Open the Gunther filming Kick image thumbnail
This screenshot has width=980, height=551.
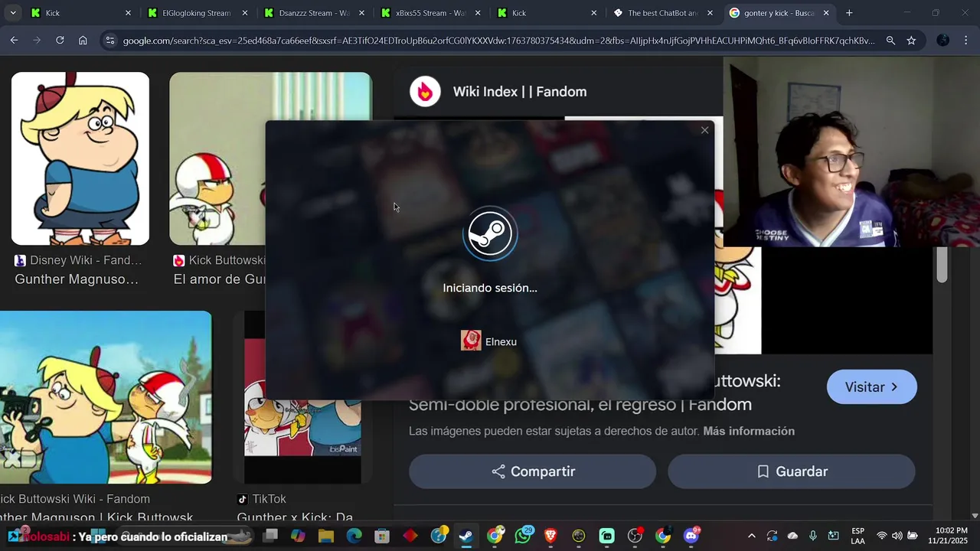point(106,397)
